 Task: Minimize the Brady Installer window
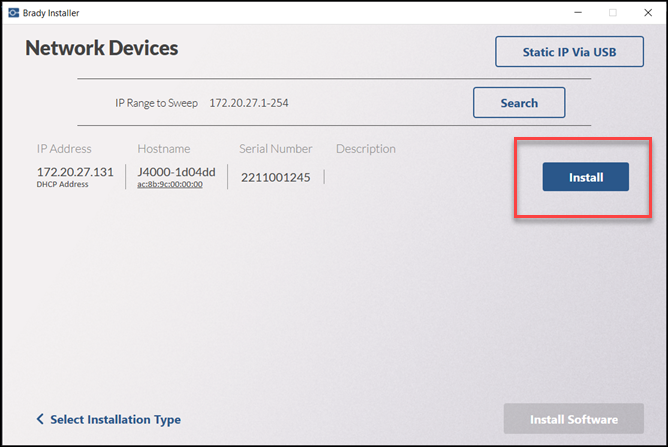576,12
